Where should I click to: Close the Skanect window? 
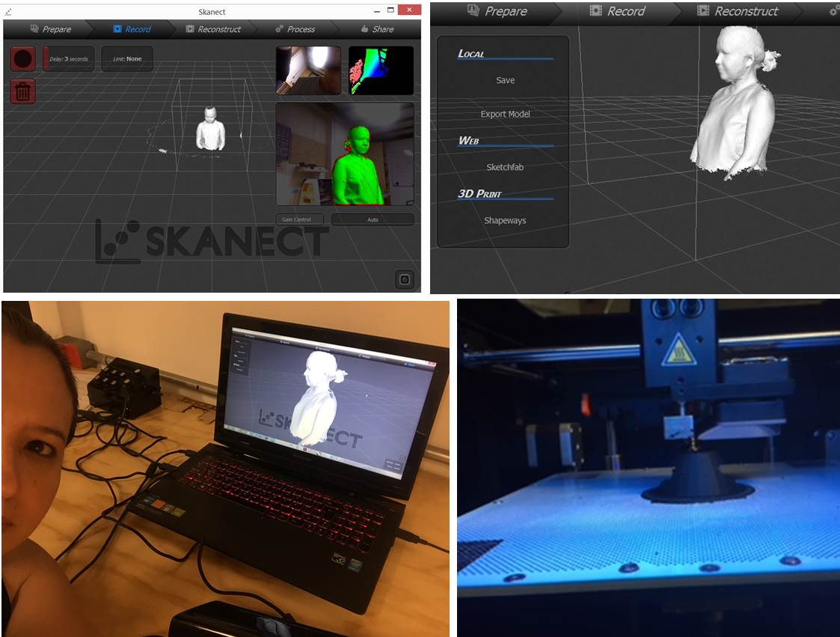click(409, 10)
